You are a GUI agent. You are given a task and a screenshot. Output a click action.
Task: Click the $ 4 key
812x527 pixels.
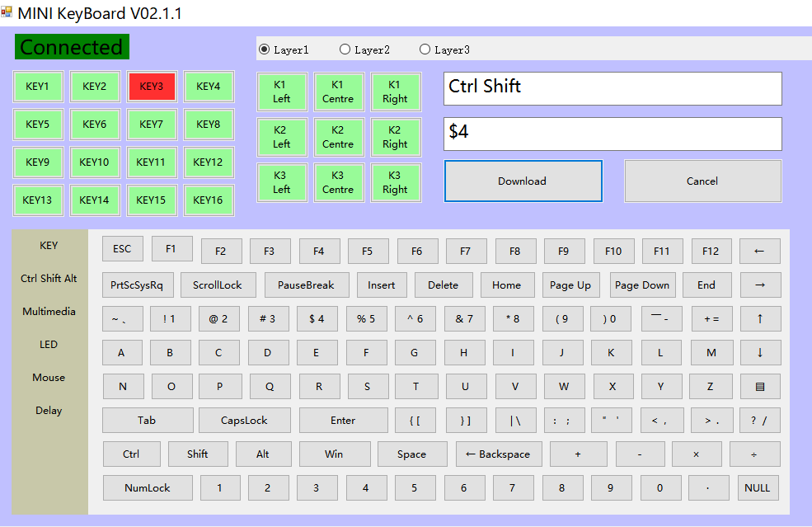click(317, 318)
